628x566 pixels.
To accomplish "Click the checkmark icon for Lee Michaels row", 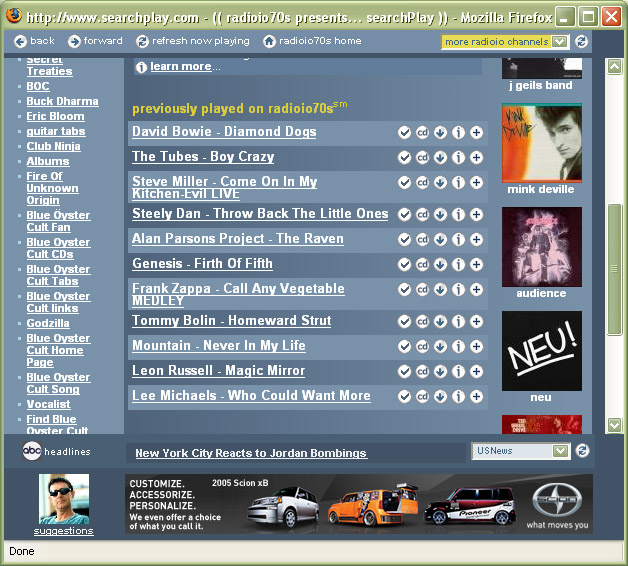I will click(405, 397).
